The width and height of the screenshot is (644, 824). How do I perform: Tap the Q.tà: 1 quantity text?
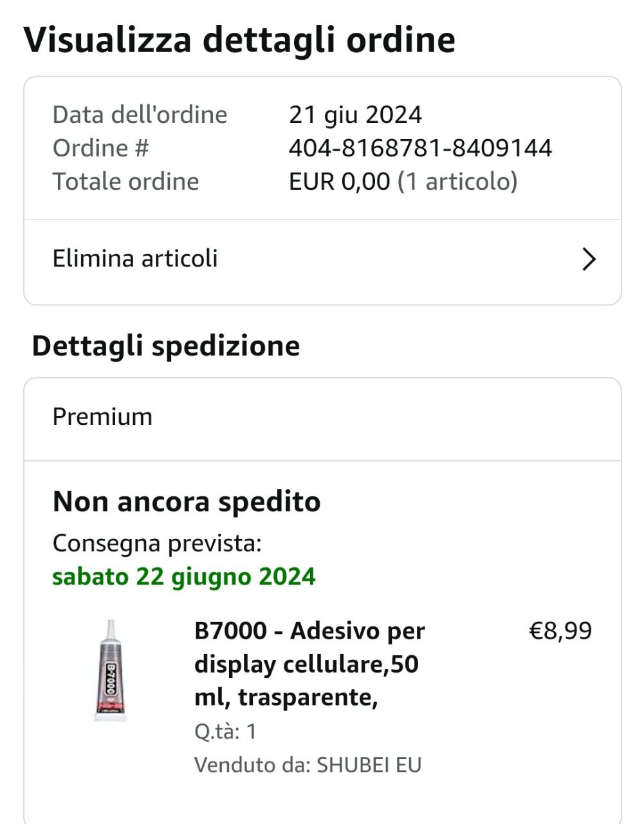[225, 731]
